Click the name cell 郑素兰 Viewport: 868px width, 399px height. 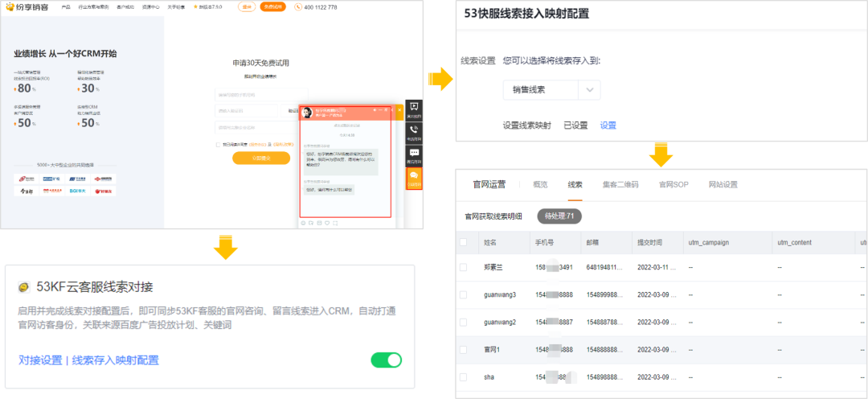click(x=493, y=267)
